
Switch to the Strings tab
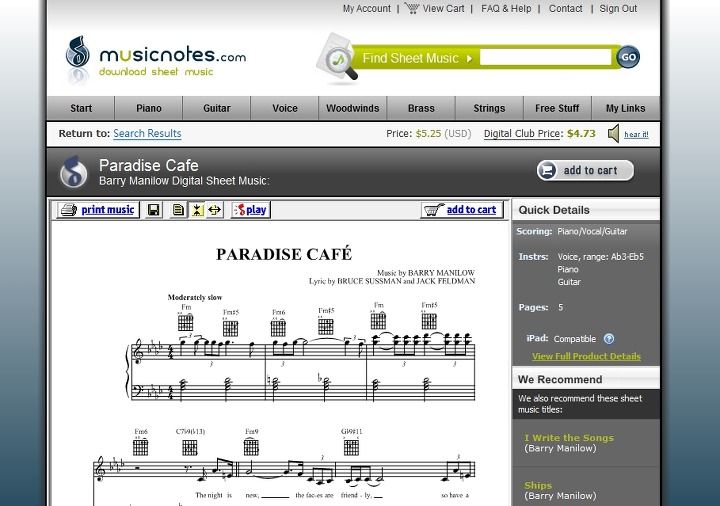[489, 108]
